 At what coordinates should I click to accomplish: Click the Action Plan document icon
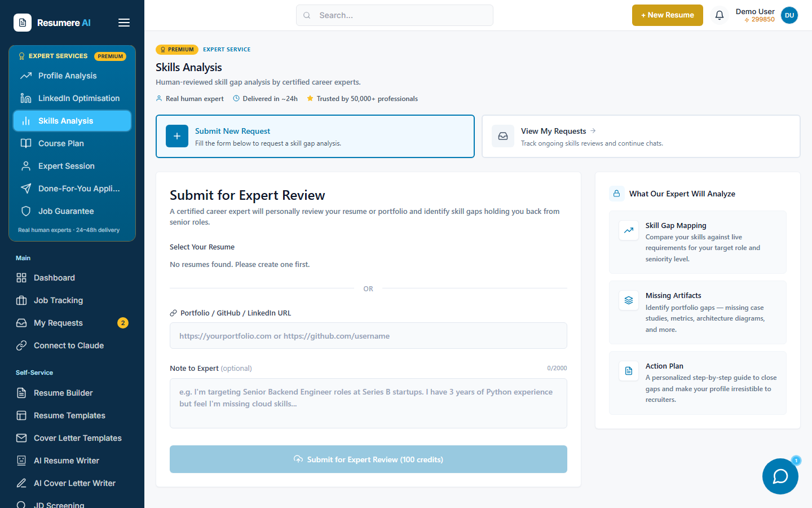coord(629,371)
